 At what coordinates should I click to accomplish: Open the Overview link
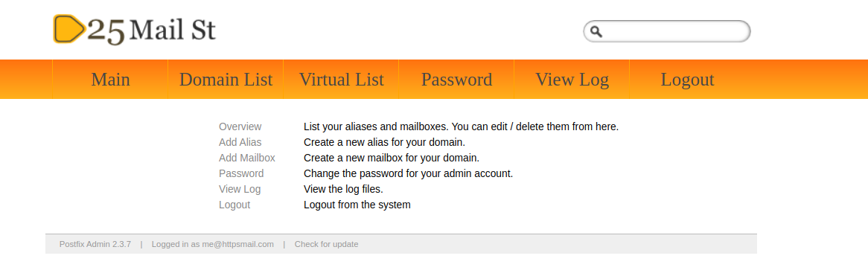pyautogui.click(x=240, y=126)
